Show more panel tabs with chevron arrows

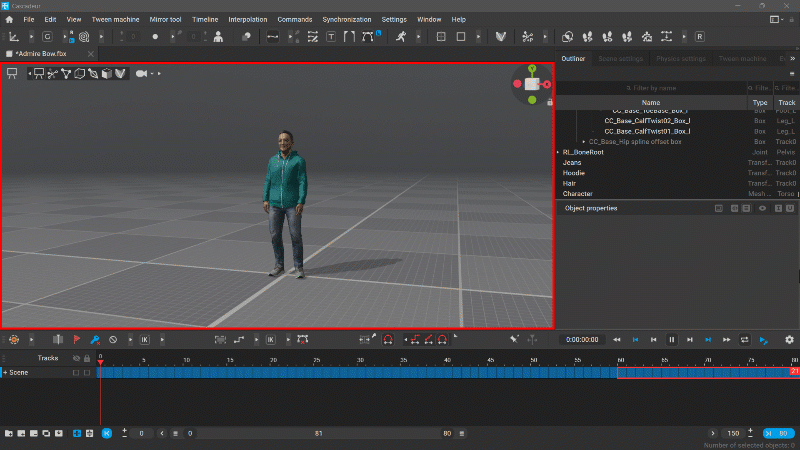point(792,59)
